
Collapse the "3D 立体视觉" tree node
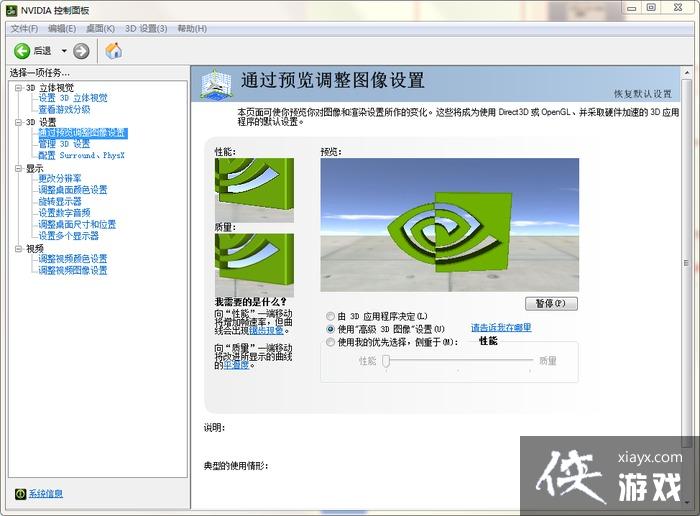(18, 87)
